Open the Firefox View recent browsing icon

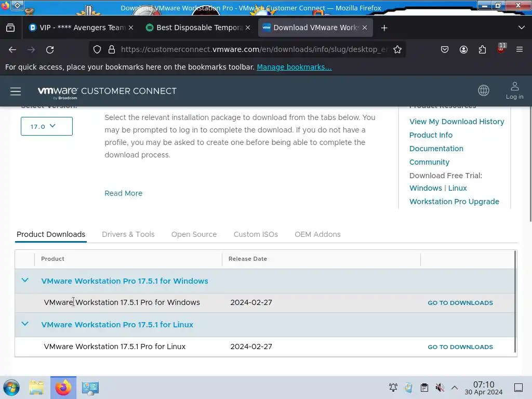point(10,28)
